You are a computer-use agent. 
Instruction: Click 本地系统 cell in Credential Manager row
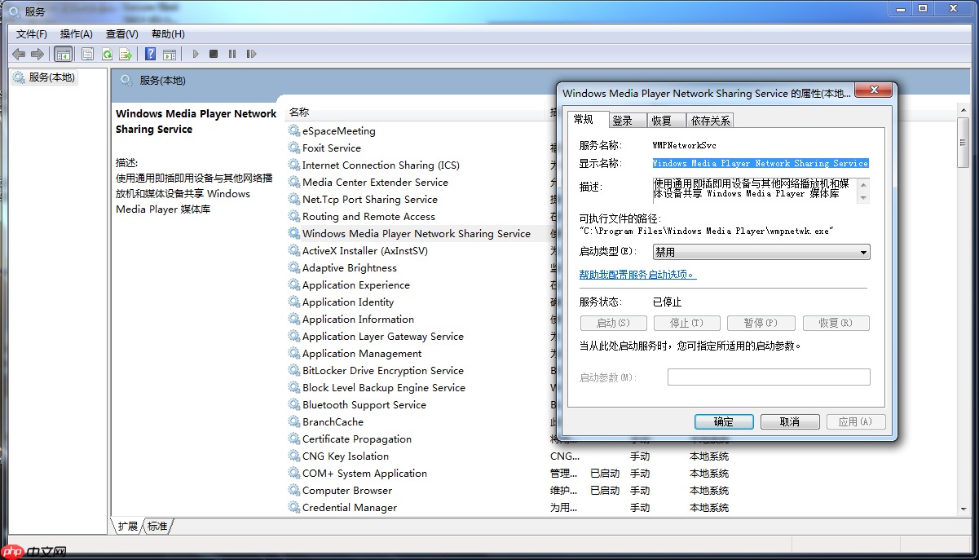[709, 507]
